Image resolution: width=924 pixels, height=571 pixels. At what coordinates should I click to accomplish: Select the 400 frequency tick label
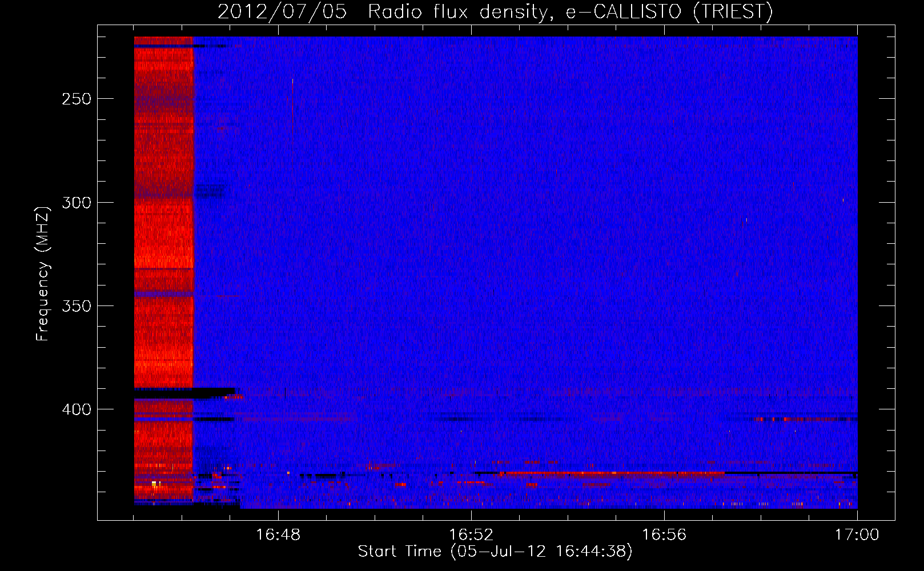click(x=77, y=410)
